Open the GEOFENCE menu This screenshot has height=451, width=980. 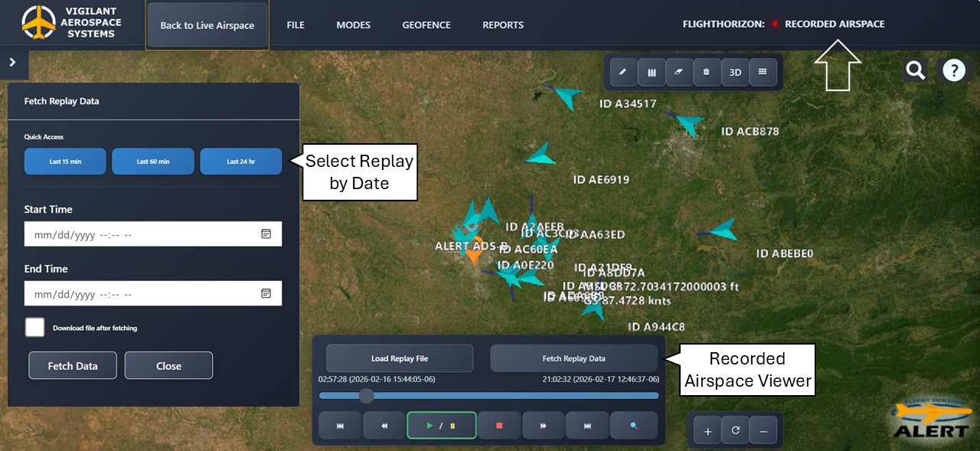[426, 25]
